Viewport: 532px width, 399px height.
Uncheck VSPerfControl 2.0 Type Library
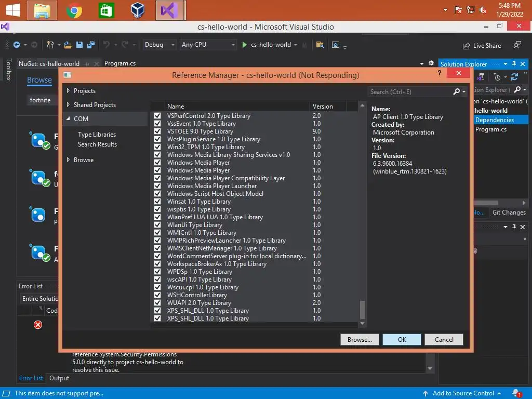pos(157,116)
